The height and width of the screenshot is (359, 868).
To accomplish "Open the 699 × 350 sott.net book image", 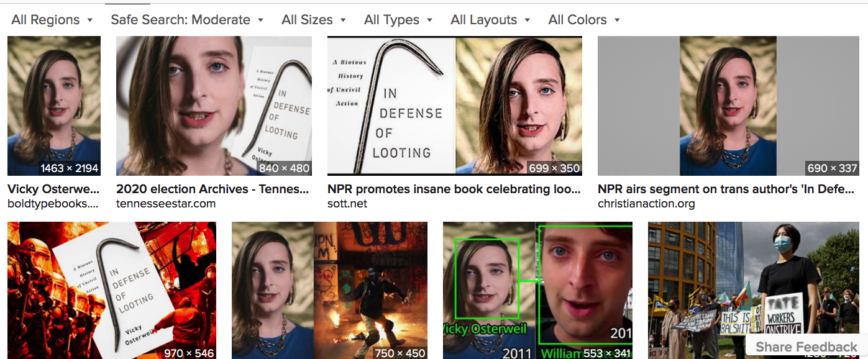I will click(455, 106).
